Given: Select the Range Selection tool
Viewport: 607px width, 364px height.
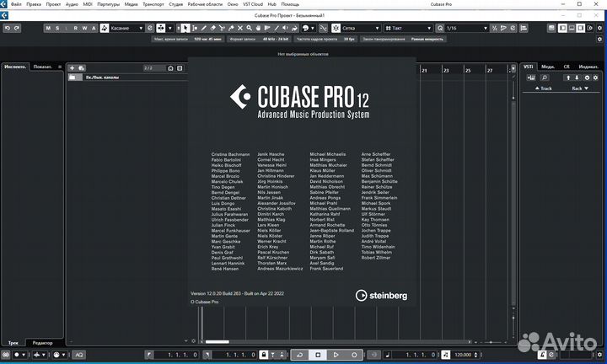Looking at the screenshot, I should [195, 29].
